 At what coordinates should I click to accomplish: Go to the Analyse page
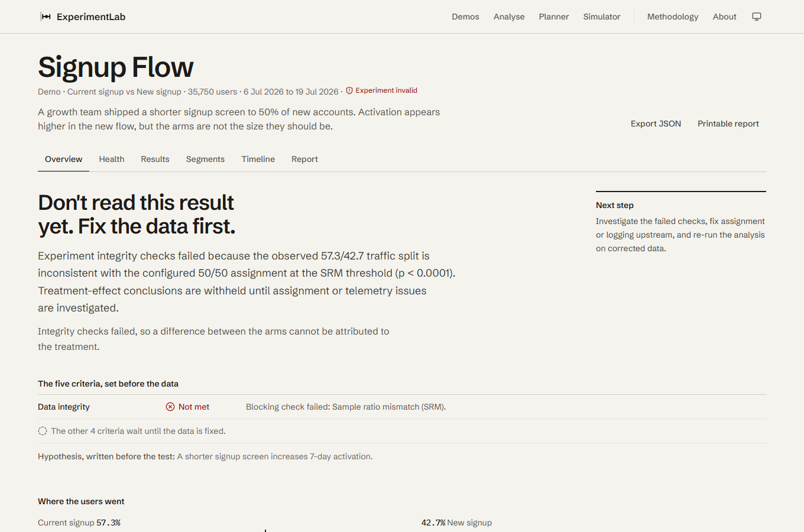(509, 17)
